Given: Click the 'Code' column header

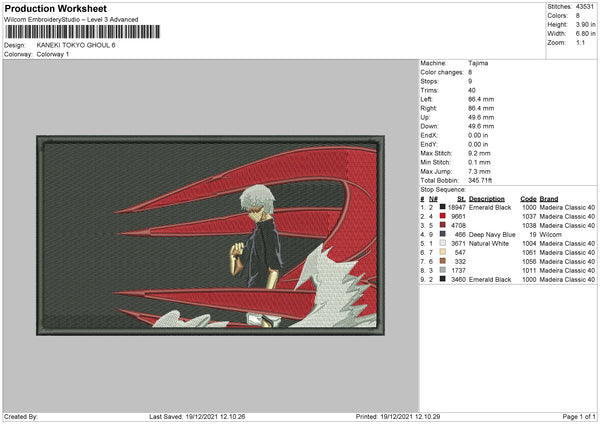Looking at the screenshot, I should click(x=528, y=199).
